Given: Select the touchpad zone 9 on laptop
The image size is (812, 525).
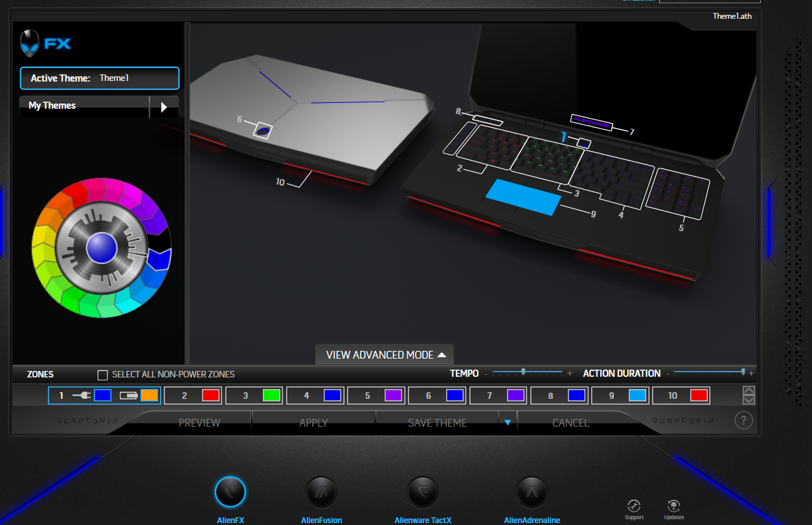Looking at the screenshot, I should pyautogui.click(x=523, y=197).
